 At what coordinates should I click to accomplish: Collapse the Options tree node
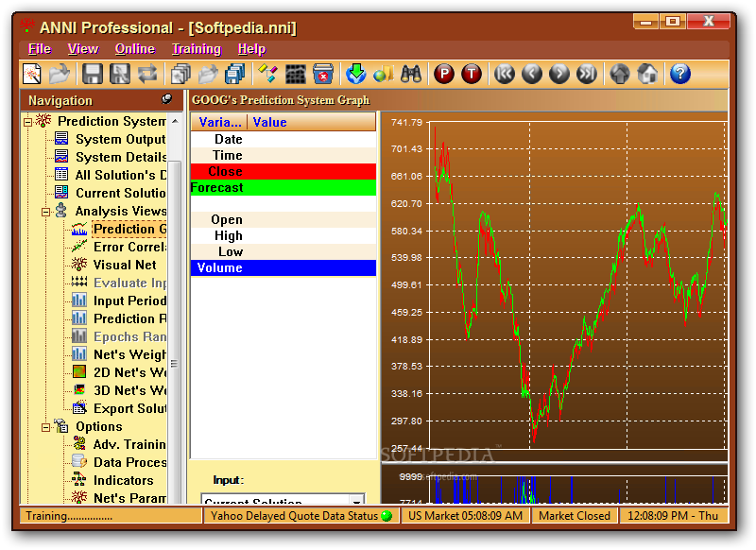point(45,427)
